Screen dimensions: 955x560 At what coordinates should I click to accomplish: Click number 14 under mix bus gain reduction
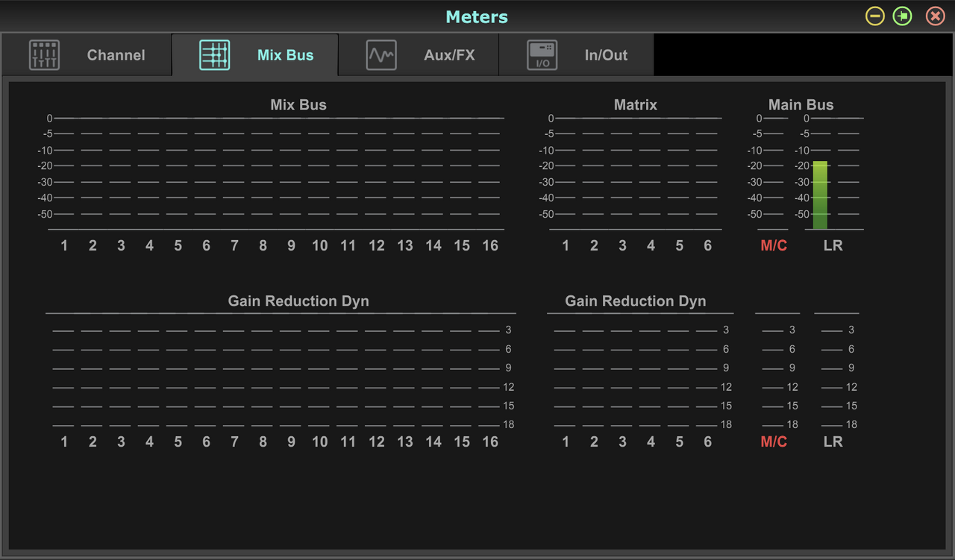click(x=433, y=441)
